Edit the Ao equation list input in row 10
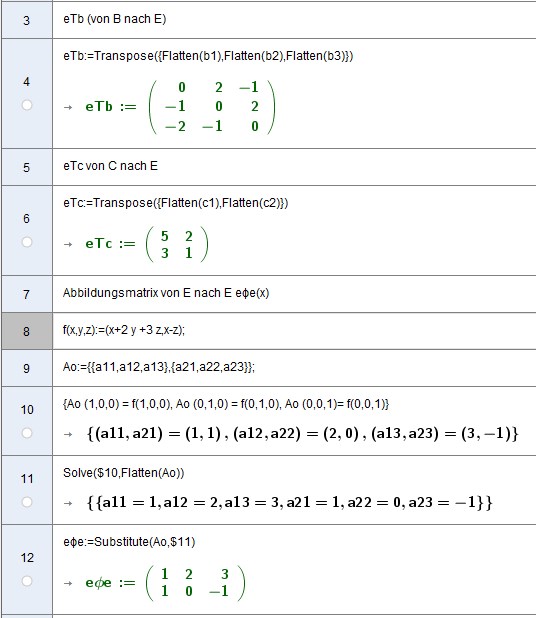536x618 pixels. coord(226,404)
